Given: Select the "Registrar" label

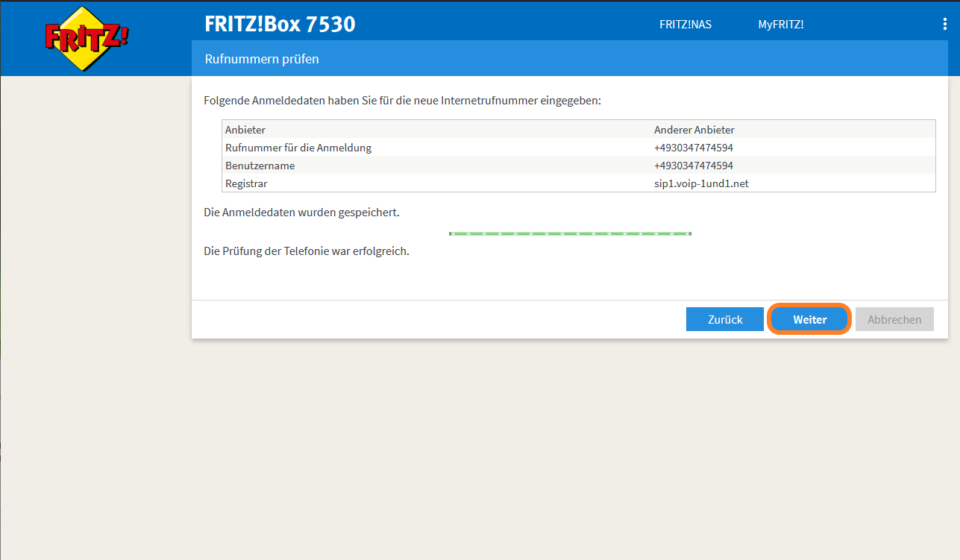Looking at the screenshot, I should (x=246, y=183).
